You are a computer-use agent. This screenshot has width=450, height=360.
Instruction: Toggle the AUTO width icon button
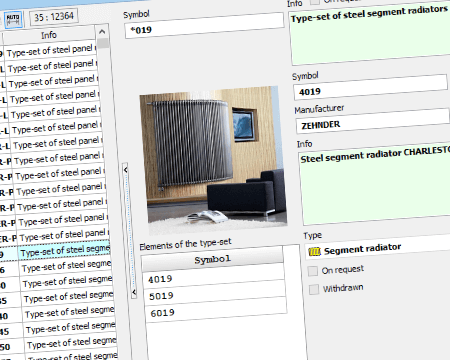pos(13,19)
